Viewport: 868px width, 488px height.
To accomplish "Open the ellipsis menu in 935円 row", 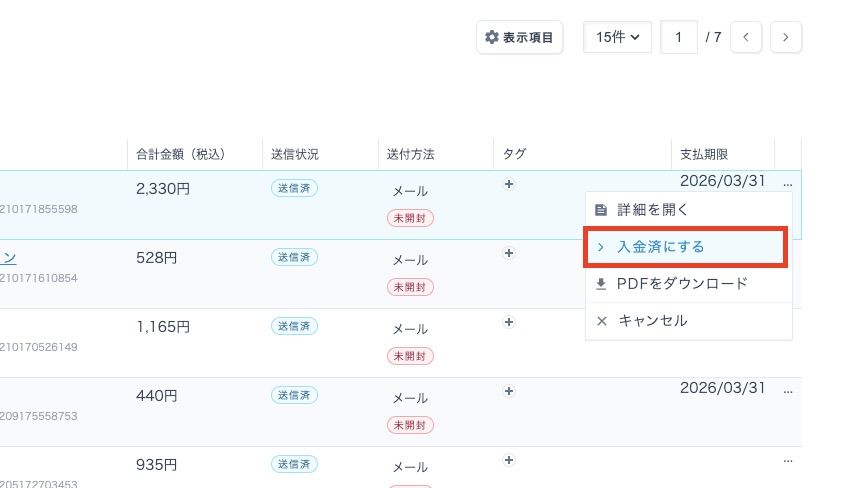I will [x=788, y=461].
